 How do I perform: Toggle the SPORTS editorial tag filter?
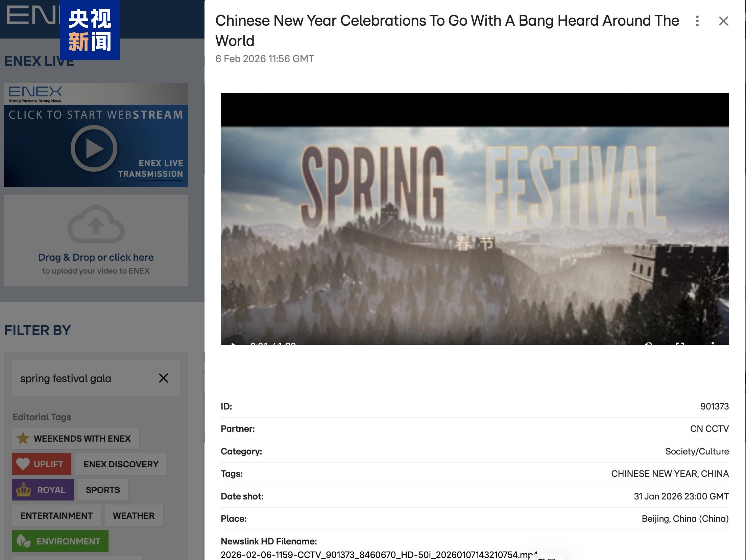[x=103, y=490]
